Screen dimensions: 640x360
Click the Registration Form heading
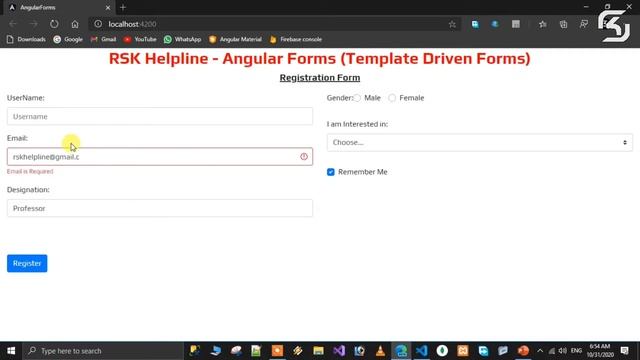320,78
